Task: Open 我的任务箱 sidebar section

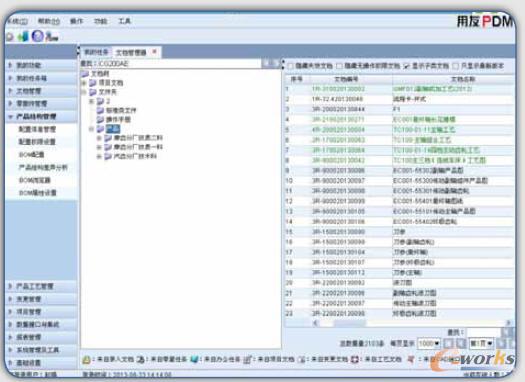Action: 41,78
